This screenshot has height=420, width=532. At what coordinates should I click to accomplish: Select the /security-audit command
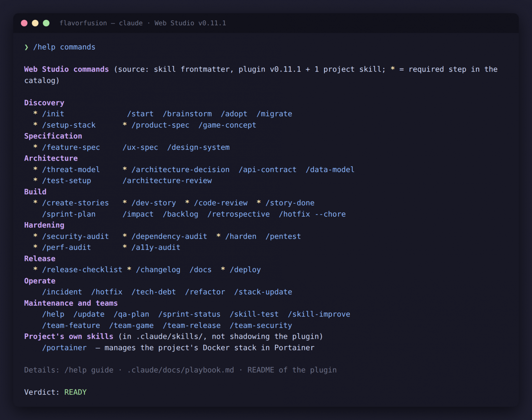(x=75, y=236)
